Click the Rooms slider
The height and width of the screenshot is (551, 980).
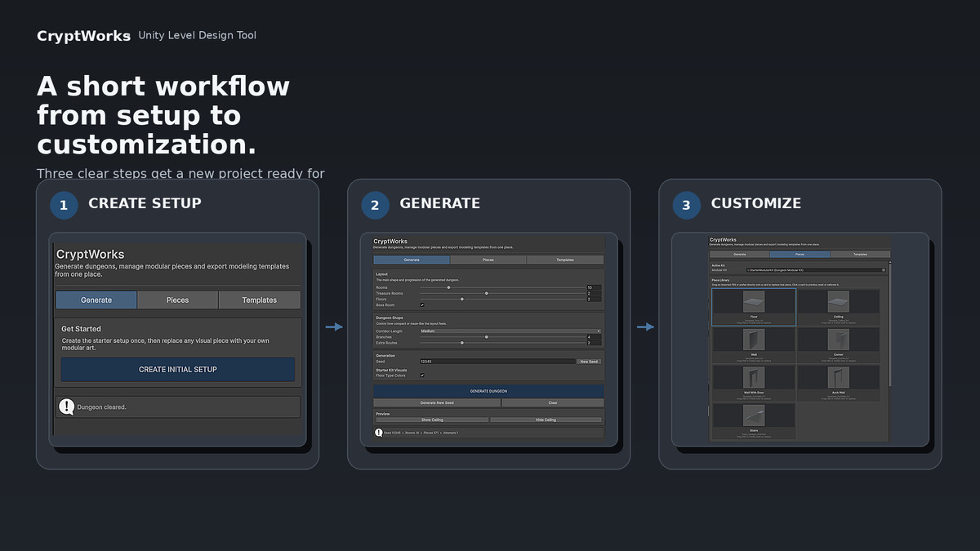click(502, 287)
